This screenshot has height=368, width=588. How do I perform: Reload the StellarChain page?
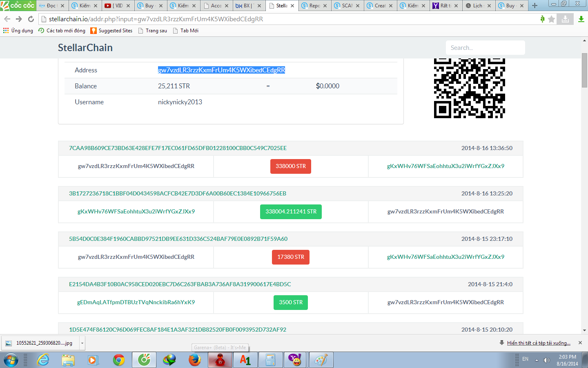31,19
